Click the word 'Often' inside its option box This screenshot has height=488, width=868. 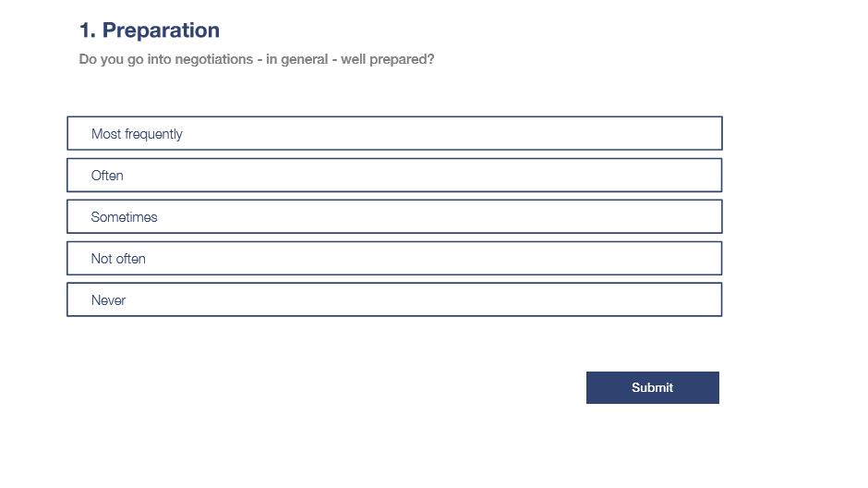click(x=107, y=176)
